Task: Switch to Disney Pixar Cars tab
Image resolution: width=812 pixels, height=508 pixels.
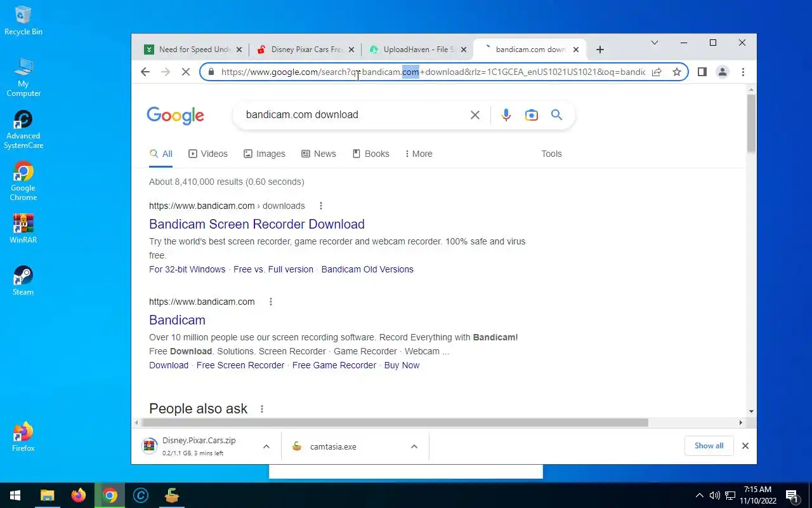Action: [x=306, y=50]
